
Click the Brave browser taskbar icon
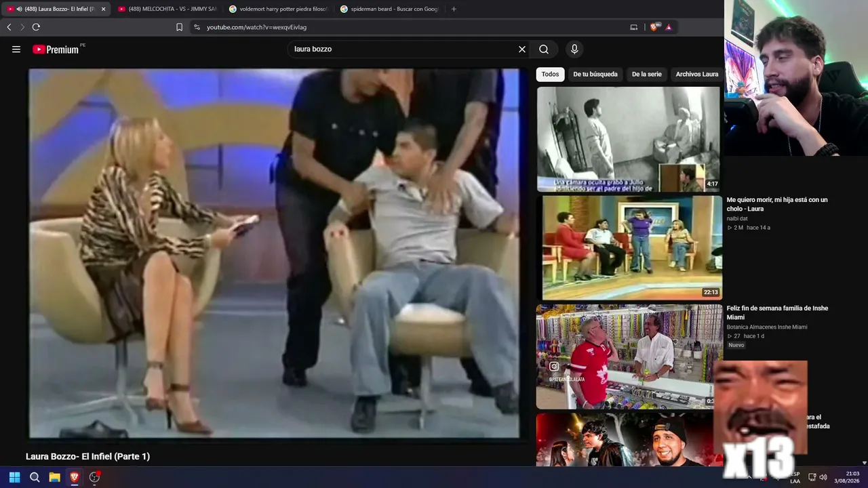coord(75,477)
